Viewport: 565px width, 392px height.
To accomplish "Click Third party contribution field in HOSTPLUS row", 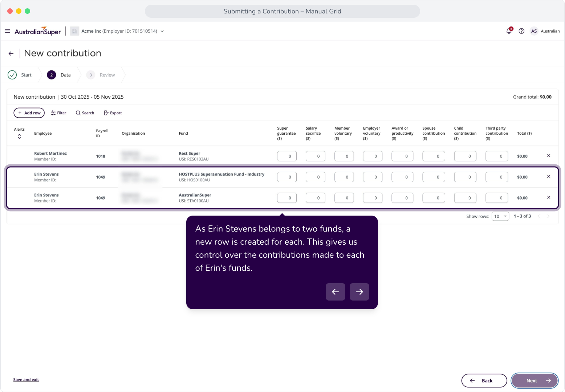I will (x=497, y=177).
